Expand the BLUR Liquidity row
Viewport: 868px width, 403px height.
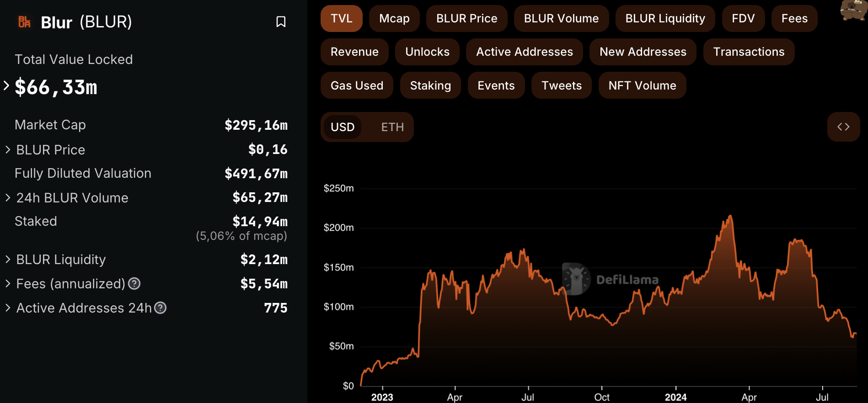8,259
